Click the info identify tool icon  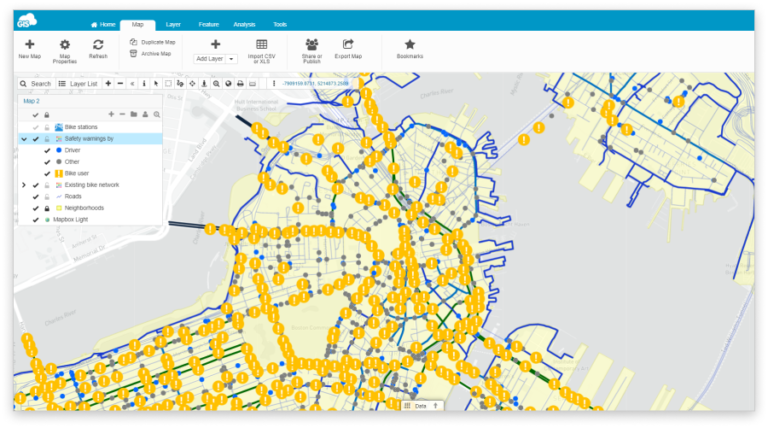pos(144,84)
